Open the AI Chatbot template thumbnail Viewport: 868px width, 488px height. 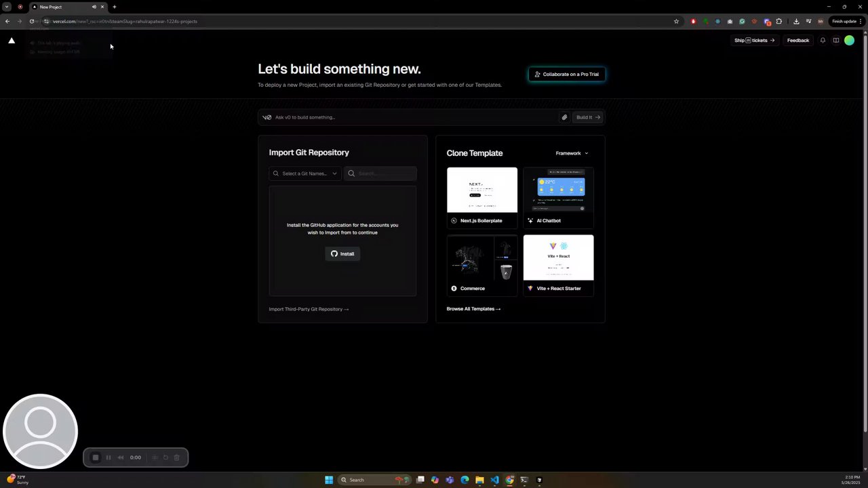coord(558,190)
